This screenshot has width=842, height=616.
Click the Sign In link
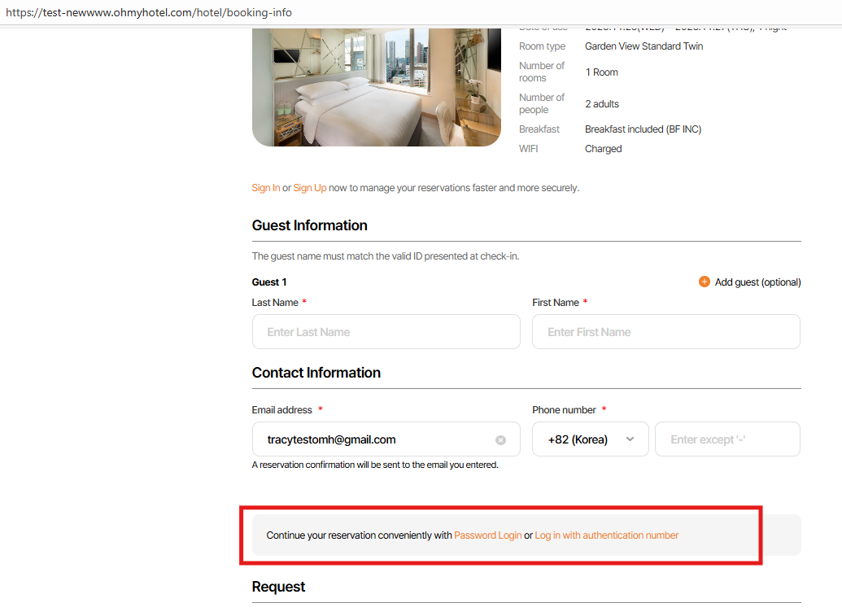tap(266, 188)
